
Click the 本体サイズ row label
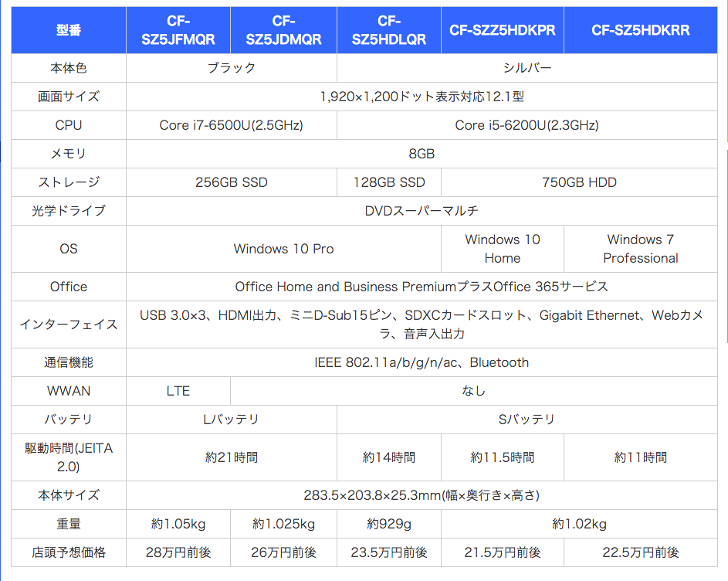69,495
